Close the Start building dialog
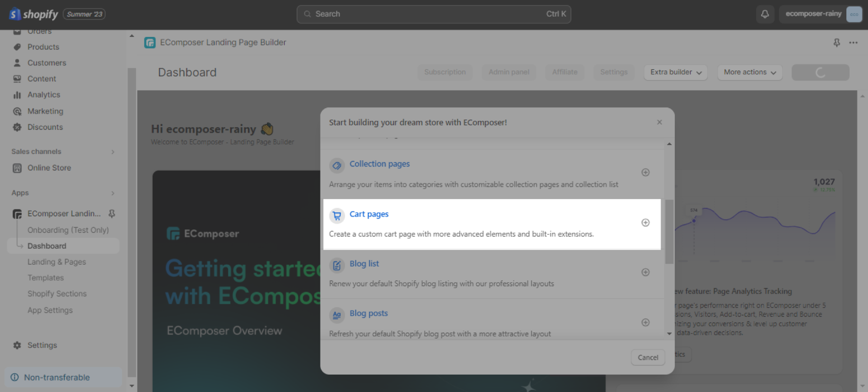This screenshot has width=868, height=392. [x=660, y=122]
